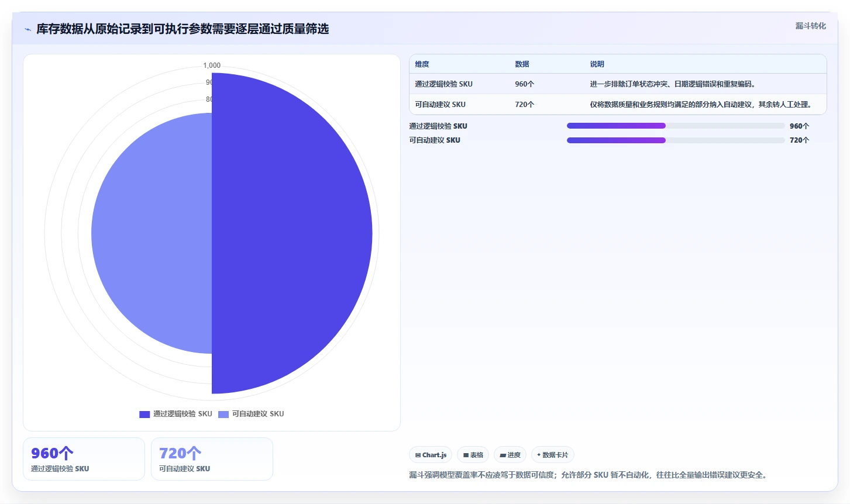Click the footnote about 漏斗强调模型覆盖率
The width and height of the screenshot is (850, 504).
click(x=588, y=475)
